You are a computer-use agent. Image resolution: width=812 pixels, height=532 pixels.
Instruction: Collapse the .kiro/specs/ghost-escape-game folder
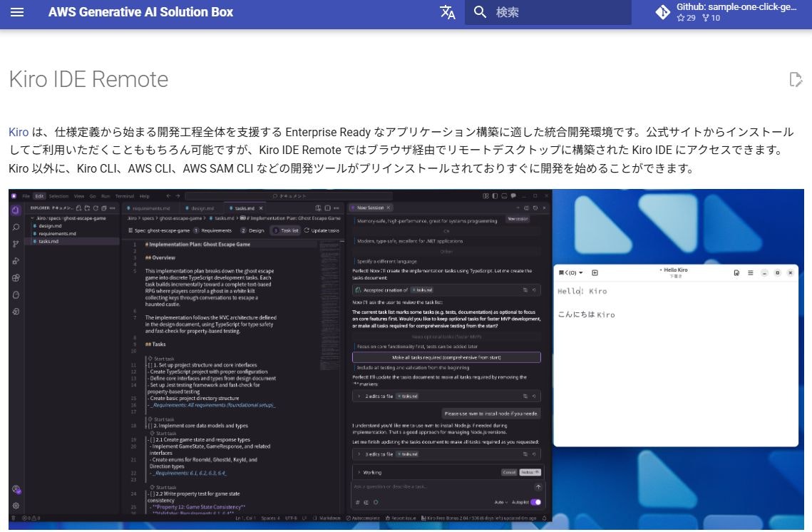pos(70,218)
